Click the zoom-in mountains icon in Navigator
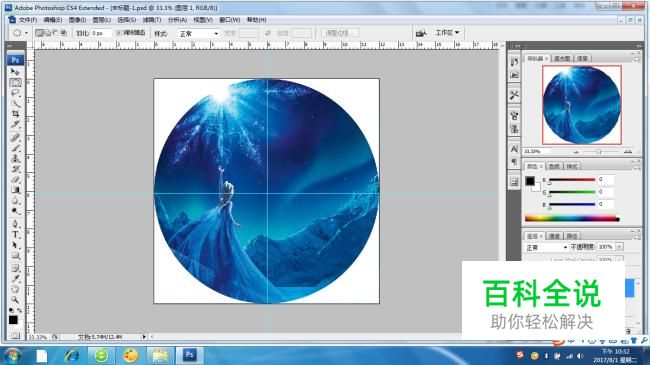The height and width of the screenshot is (365, 650). [628, 151]
